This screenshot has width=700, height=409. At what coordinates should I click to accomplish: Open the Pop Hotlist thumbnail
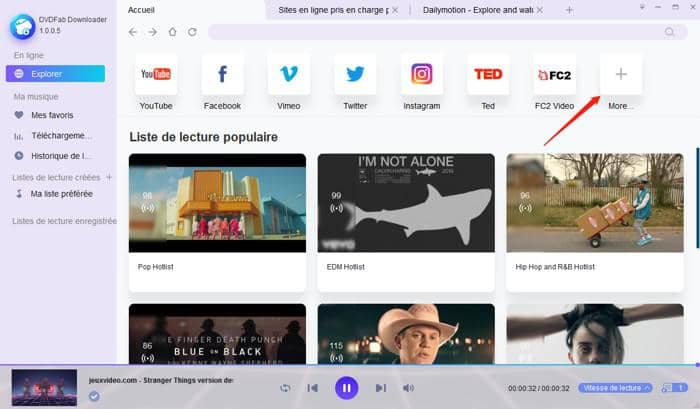(x=217, y=203)
